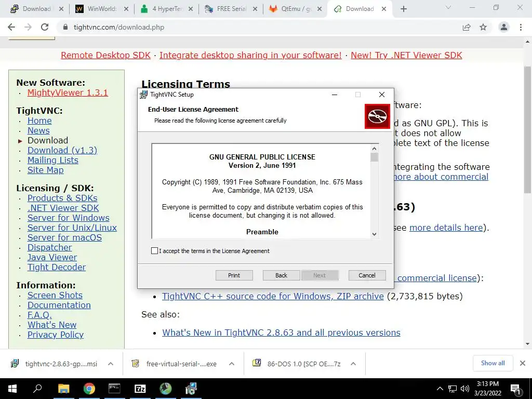This screenshot has height=399, width=532.
Task: Open the Chrome profile avatar menu
Action: pos(504,27)
